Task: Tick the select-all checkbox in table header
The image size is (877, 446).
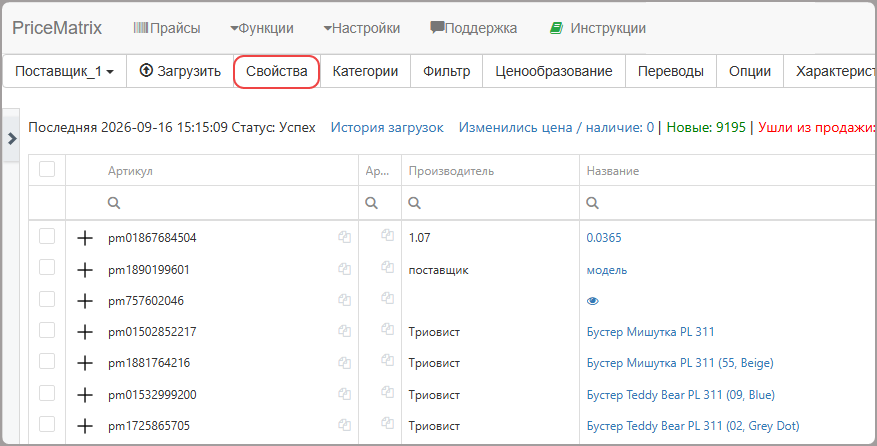Action: click(47, 169)
